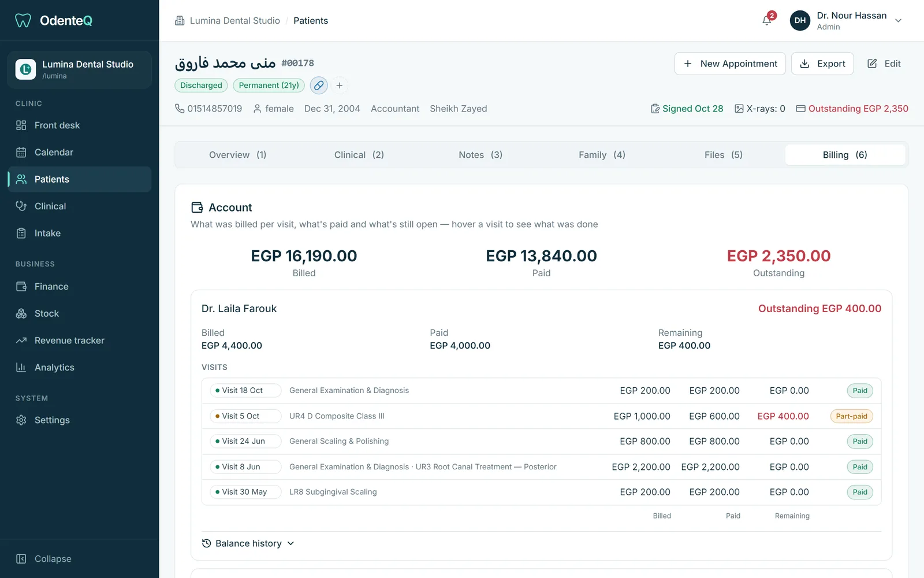Switch to the Files tab
Screen dimensions: 924x578
(x=723, y=155)
